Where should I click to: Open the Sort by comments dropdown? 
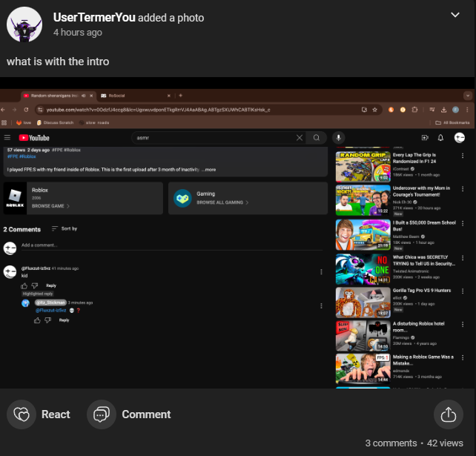65,228
